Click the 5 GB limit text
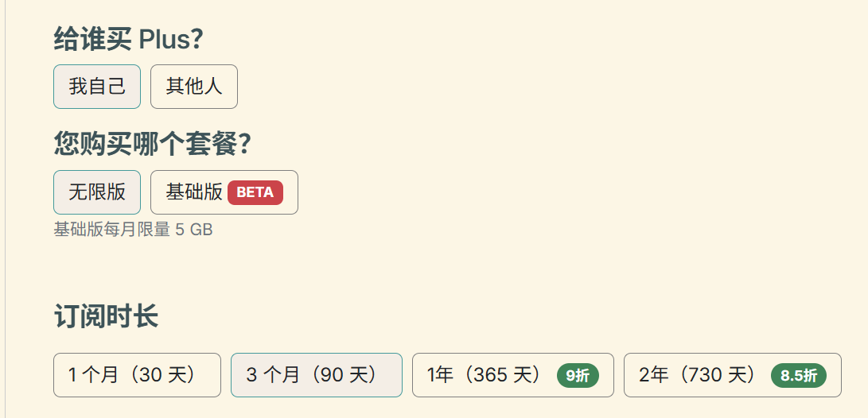The image size is (868, 418). coord(193,230)
